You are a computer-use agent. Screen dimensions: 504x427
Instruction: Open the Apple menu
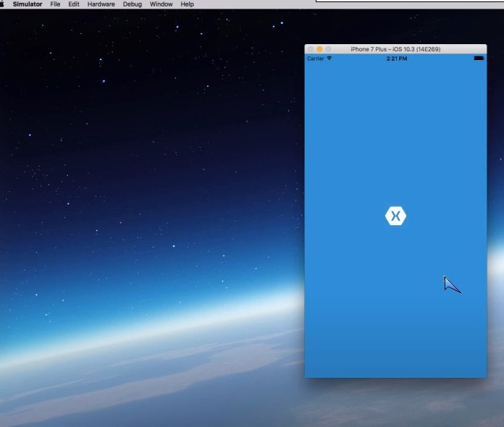point(1,4)
